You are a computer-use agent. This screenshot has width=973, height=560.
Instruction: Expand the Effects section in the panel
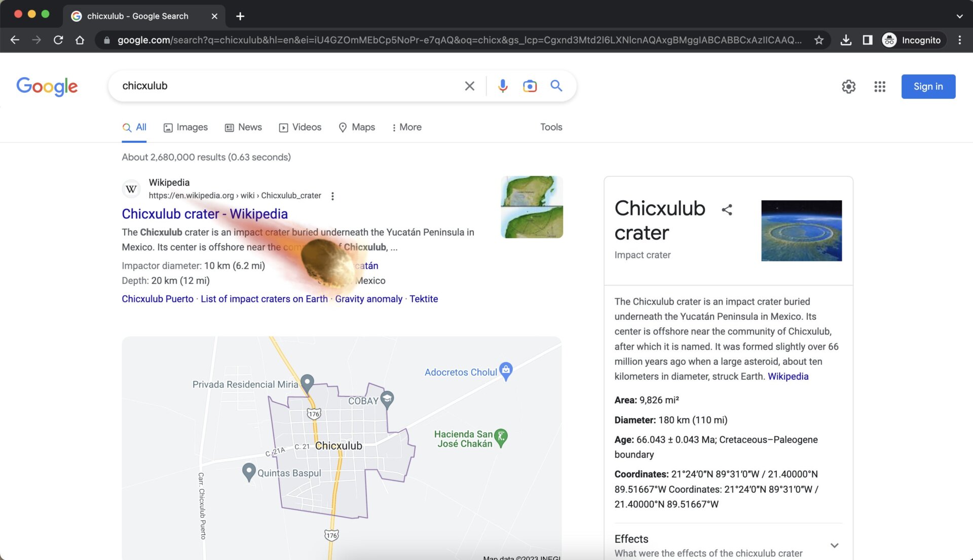tap(834, 545)
